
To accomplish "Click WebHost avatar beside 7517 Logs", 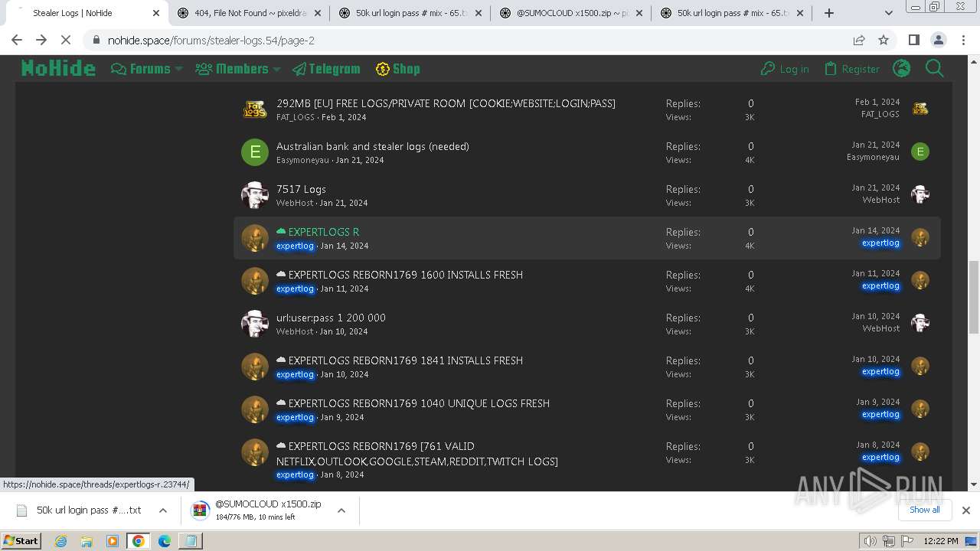I will tap(254, 195).
